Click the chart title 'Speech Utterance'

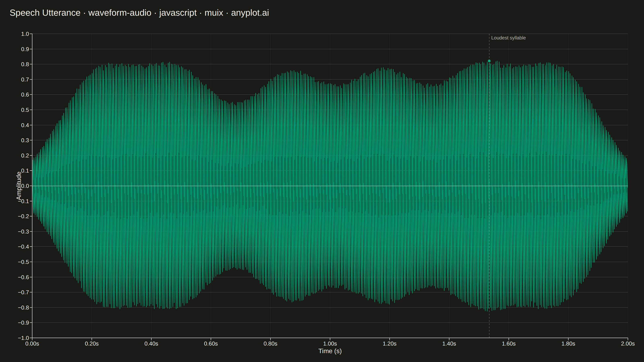pos(45,13)
